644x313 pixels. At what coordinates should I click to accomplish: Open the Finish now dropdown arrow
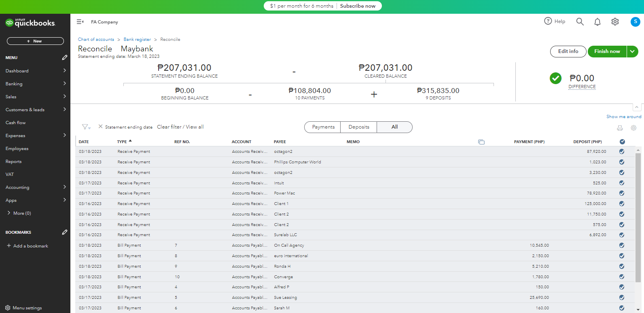(633, 51)
